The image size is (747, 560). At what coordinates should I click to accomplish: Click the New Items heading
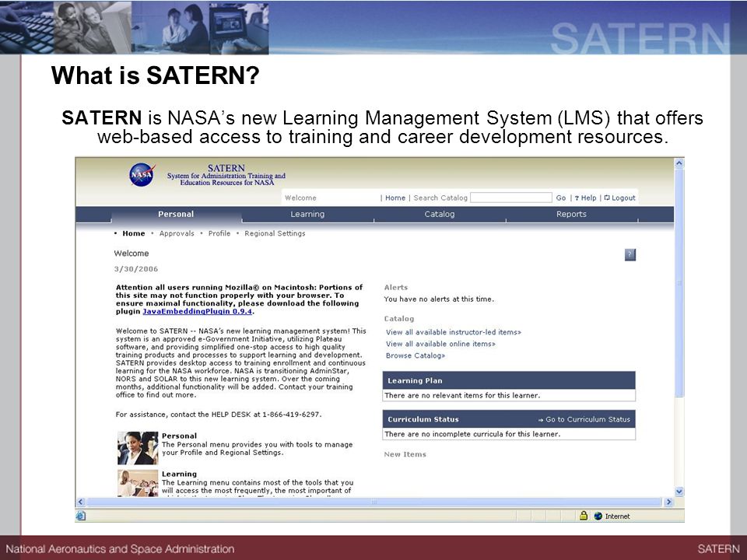click(405, 455)
